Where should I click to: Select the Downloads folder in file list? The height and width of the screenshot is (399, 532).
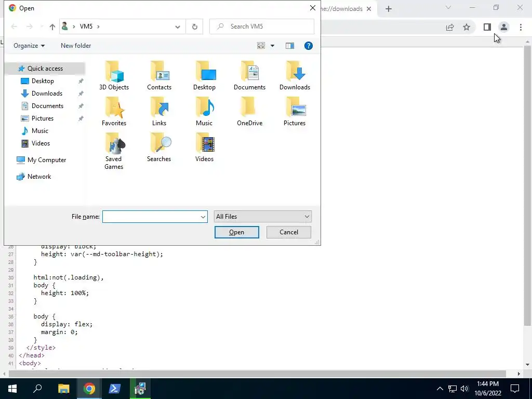tap(295, 76)
